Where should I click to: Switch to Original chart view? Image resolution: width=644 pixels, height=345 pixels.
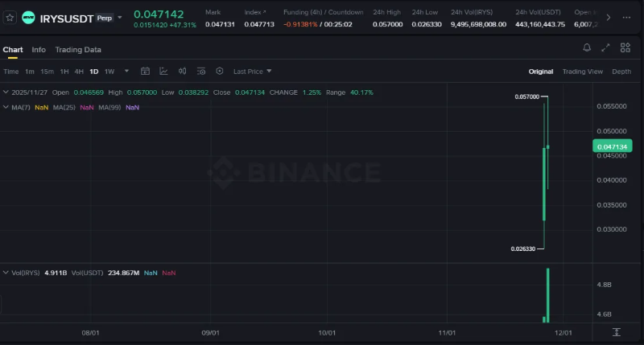540,72
